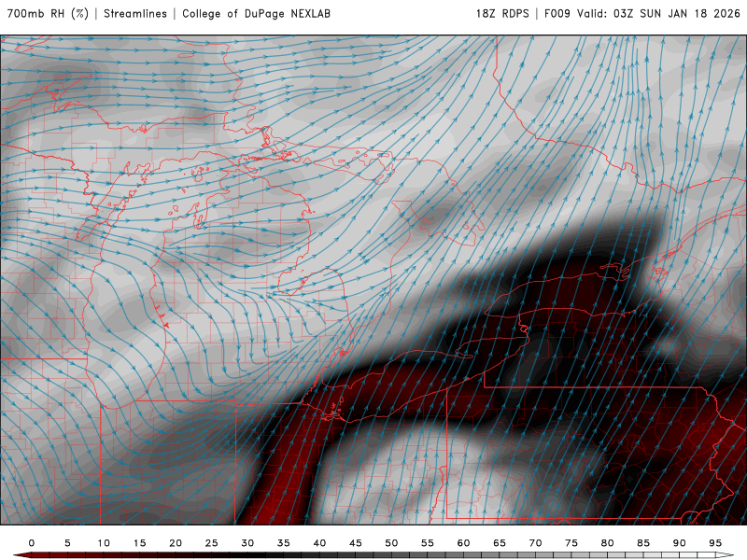Click "Valid: 03Z SUN JAN 18 2026" text
747x560 pixels.
click(x=658, y=14)
